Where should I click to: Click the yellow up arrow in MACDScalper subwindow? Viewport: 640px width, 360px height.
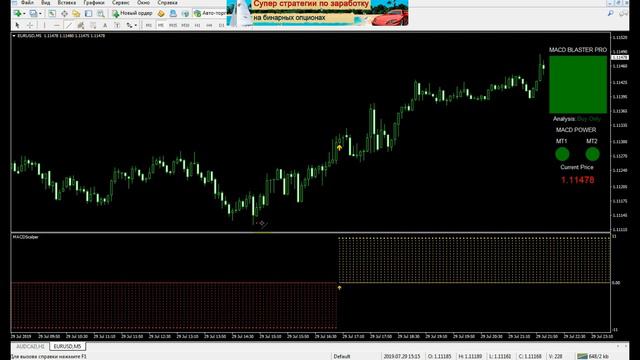click(x=339, y=288)
